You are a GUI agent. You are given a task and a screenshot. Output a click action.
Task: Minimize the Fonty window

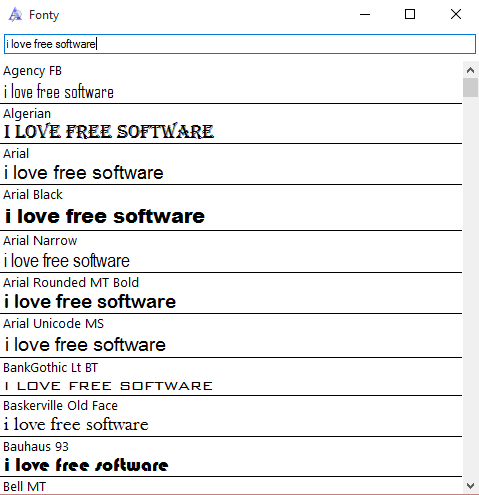point(365,14)
